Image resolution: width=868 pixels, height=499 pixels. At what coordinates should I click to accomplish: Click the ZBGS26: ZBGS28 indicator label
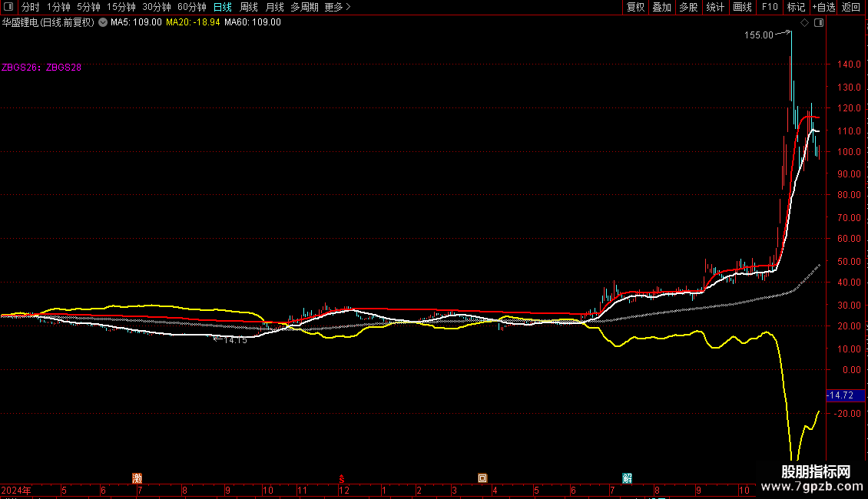(x=41, y=68)
